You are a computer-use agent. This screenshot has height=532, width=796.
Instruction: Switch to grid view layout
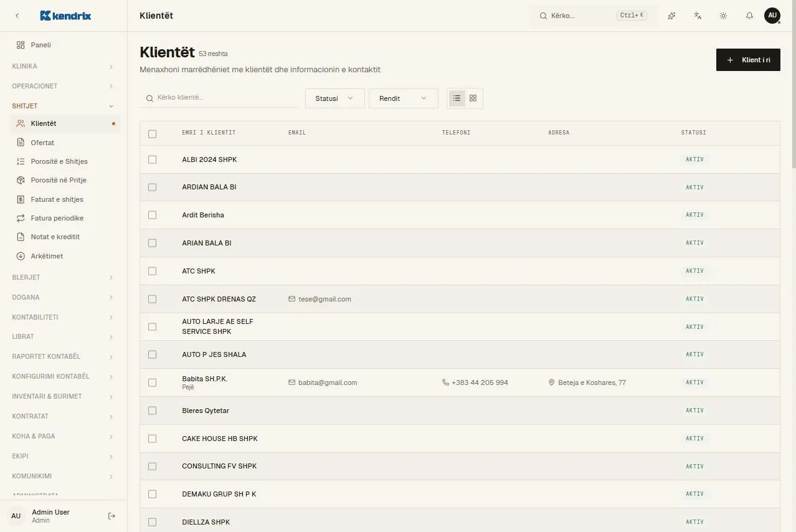(x=473, y=98)
